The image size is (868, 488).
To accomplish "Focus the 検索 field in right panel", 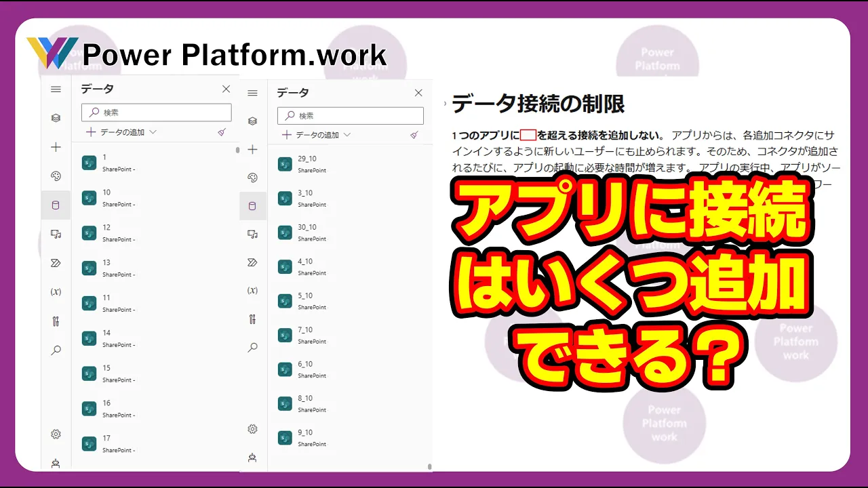I will pos(351,116).
